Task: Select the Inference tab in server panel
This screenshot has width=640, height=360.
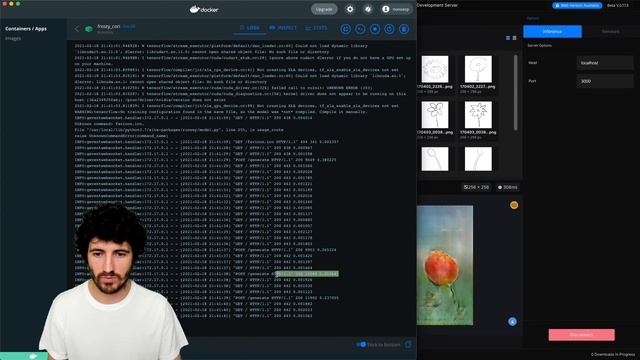Action: pyautogui.click(x=552, y=31)
